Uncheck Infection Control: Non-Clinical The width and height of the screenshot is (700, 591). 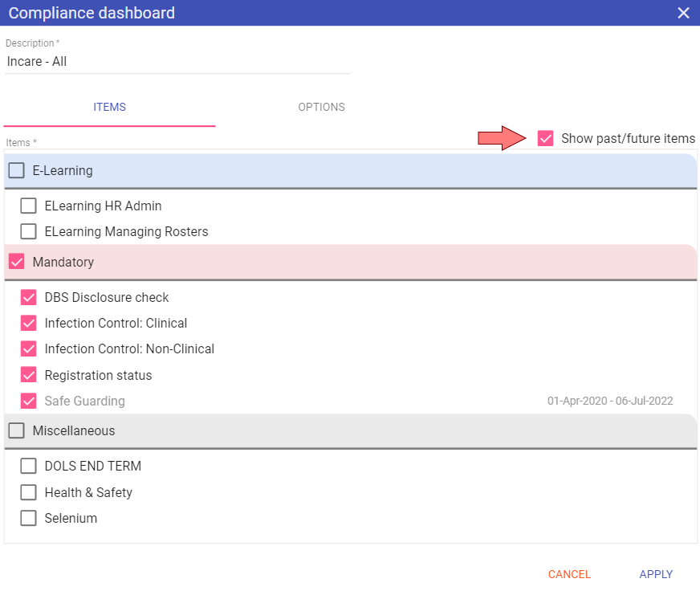[x=29, y=348]
